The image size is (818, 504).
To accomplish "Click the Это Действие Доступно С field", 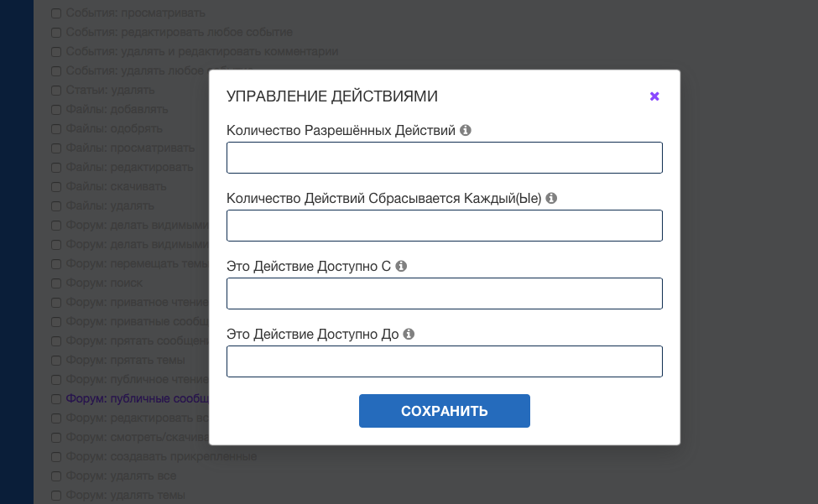I will [444, 294].
